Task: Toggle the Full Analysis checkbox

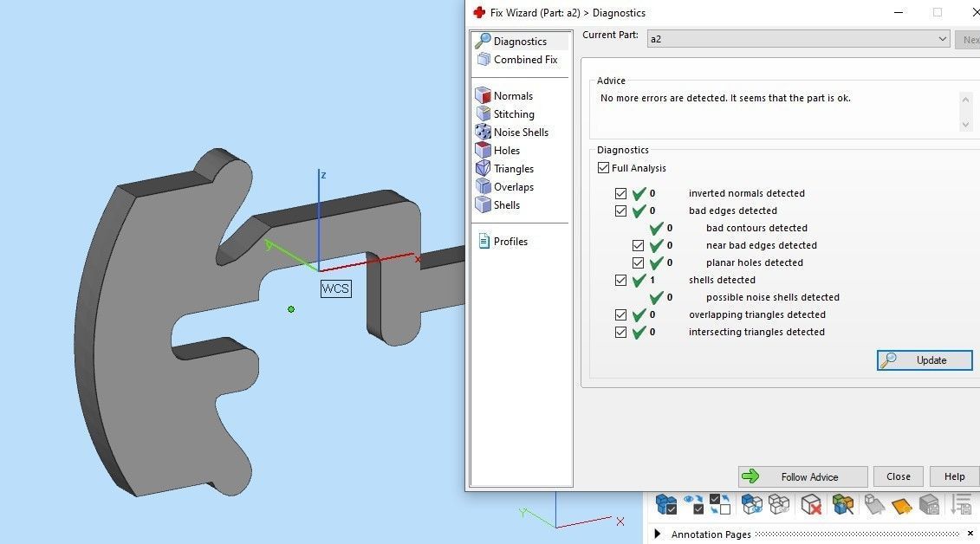Action: coord(603,167)
